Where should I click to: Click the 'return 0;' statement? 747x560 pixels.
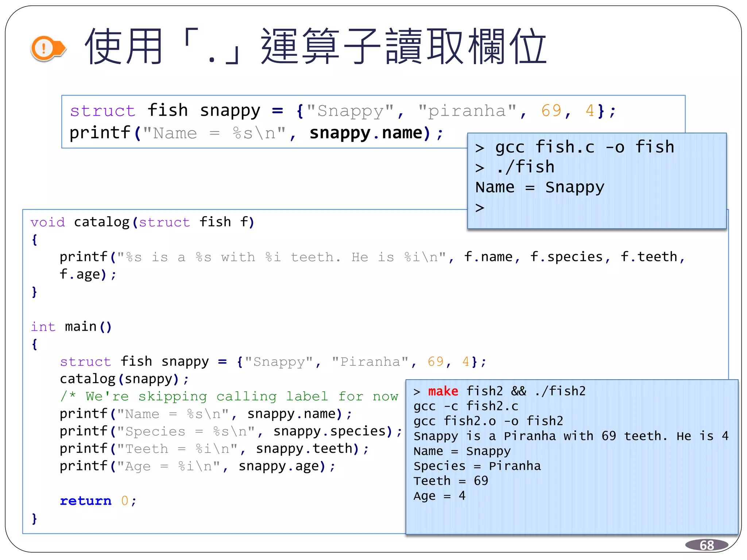[98, 501]
